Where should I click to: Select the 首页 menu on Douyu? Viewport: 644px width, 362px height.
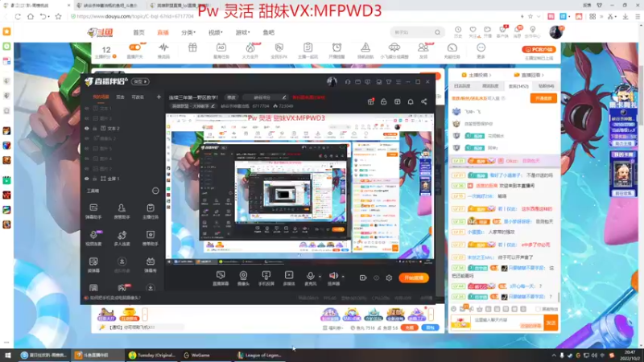(138, 32)
